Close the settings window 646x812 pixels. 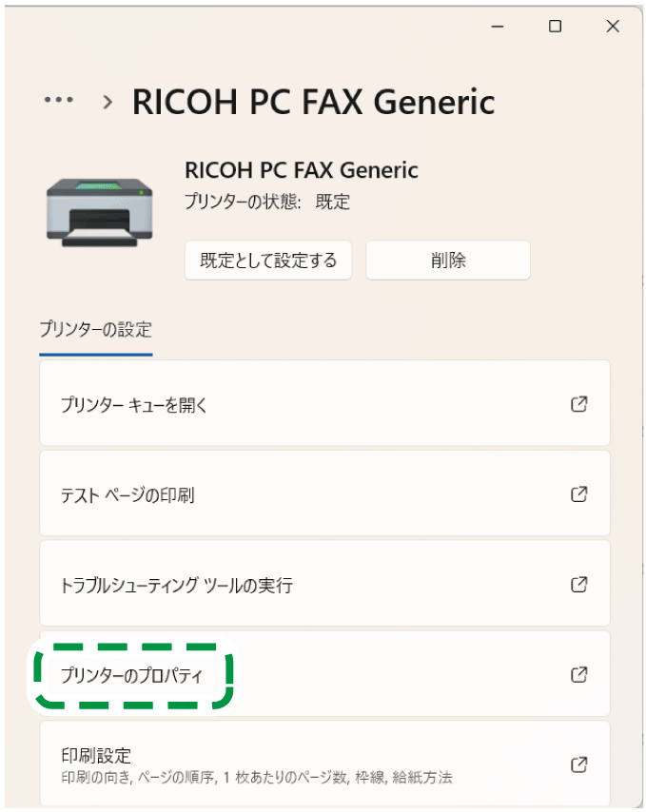click(613, 27)
